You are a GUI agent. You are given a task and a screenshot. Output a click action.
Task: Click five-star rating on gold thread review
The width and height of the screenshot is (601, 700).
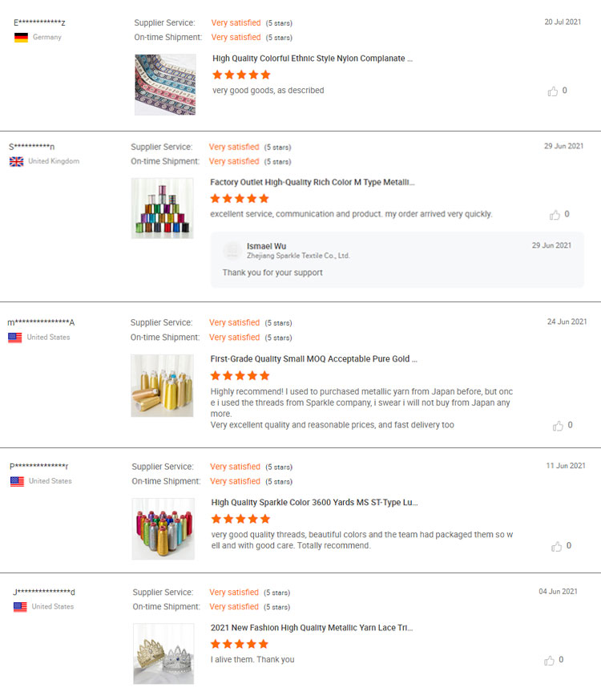coord(240,375)
